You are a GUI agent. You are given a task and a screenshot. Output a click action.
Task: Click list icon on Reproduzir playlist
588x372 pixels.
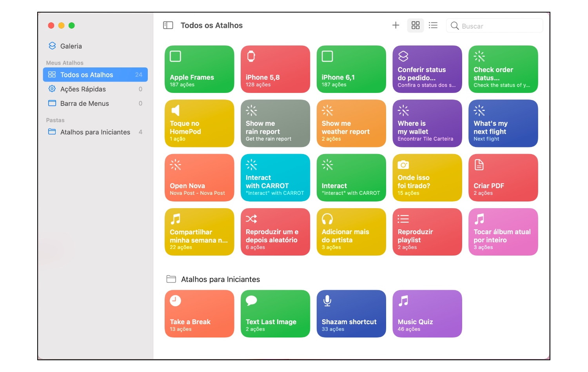tap(403, 219)
